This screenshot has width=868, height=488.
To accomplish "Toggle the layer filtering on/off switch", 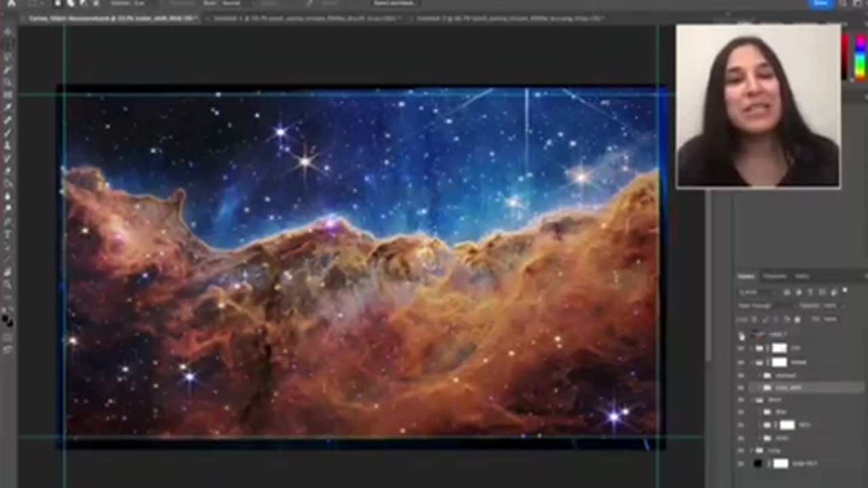I will 845,290.
